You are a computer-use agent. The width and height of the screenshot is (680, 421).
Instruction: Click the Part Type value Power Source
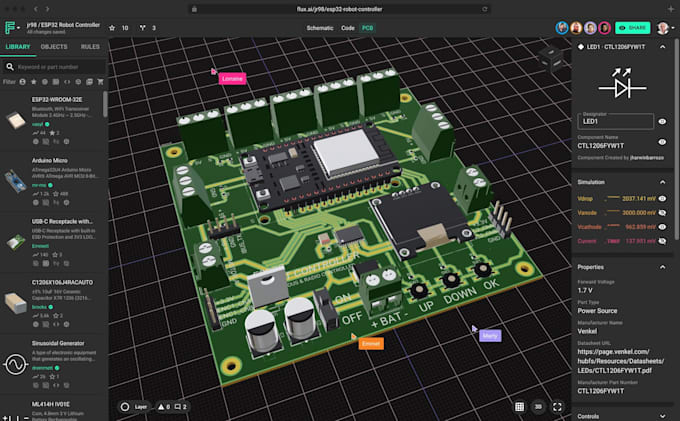click(x=597, y=311)
